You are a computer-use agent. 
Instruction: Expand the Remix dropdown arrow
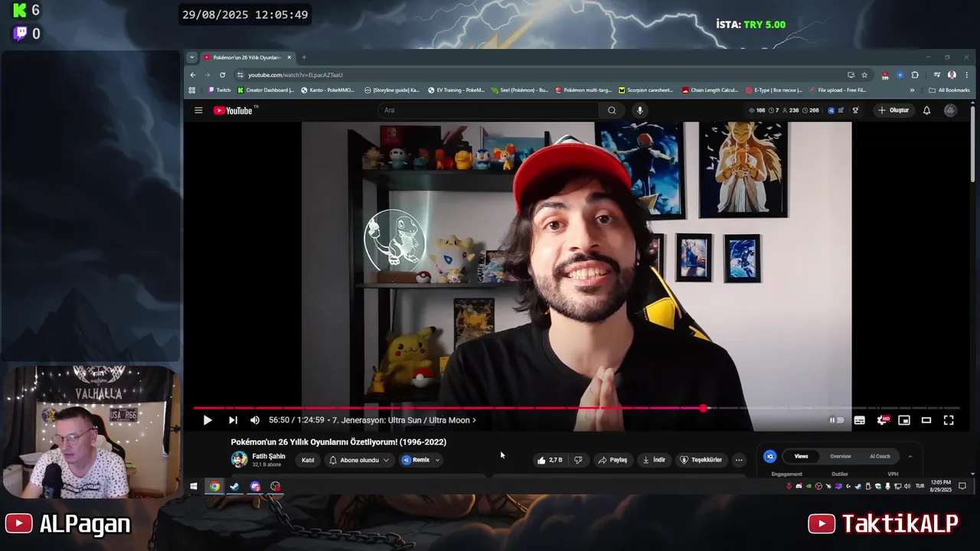(x=437, y=460)
